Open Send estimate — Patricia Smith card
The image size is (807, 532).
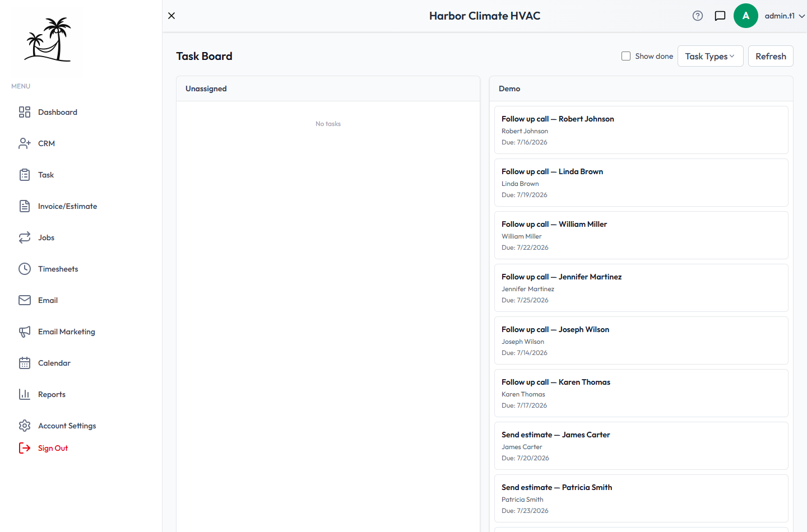(x=641, y=498)
